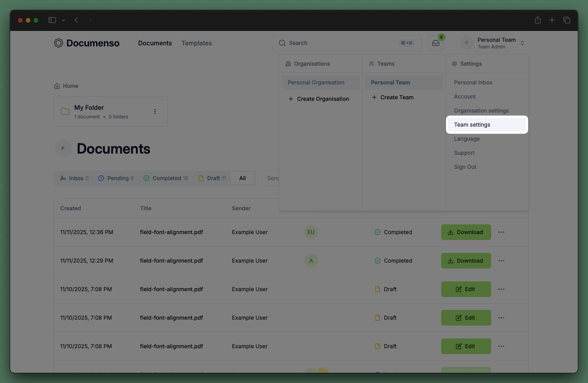The image size is (588, 383).
Task: Toggle the Safari sidebar icon
Action: pyautogui.click(x=52, y=20)
